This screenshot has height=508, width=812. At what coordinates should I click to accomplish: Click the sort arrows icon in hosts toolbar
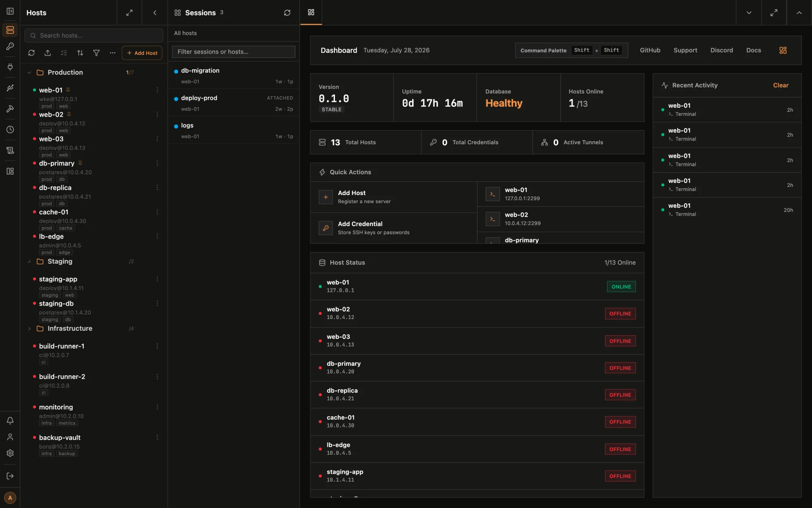click(x=80, y=53)
